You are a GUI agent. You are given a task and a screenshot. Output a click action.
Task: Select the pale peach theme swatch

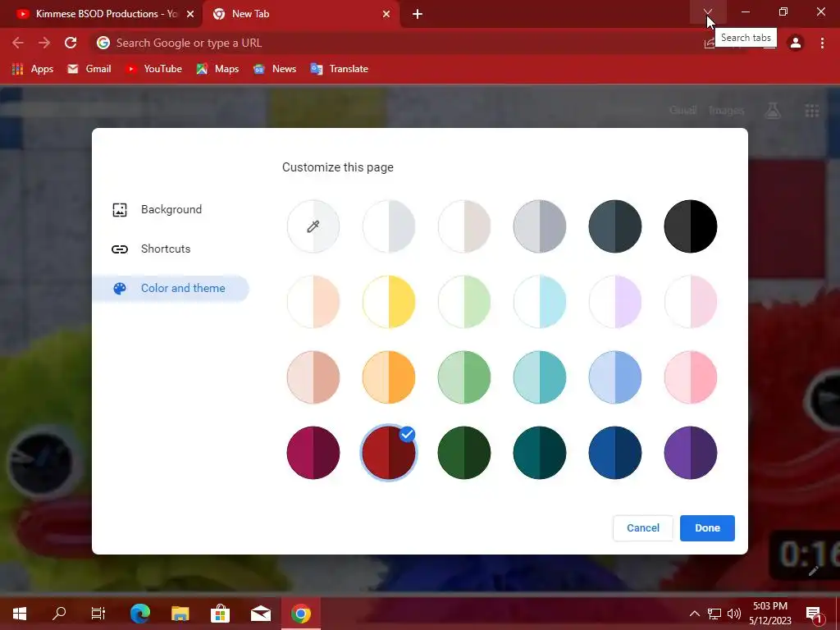click(313, 302)
